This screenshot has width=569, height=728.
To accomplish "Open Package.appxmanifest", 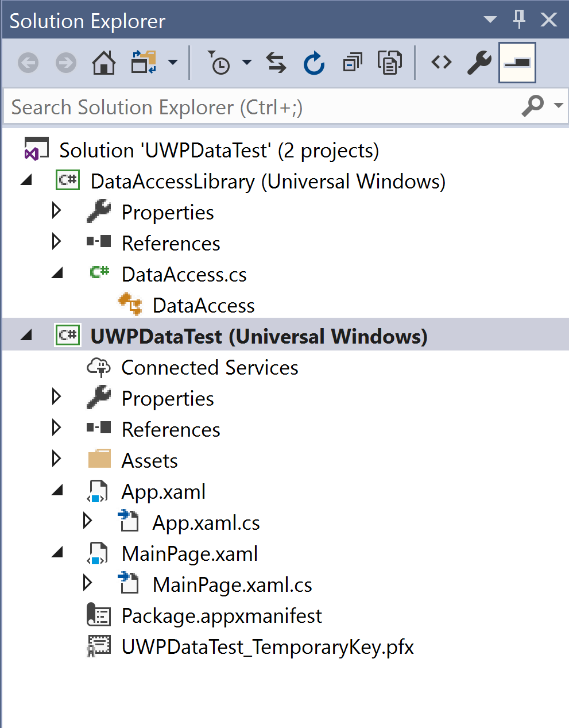I will [222, 615].
